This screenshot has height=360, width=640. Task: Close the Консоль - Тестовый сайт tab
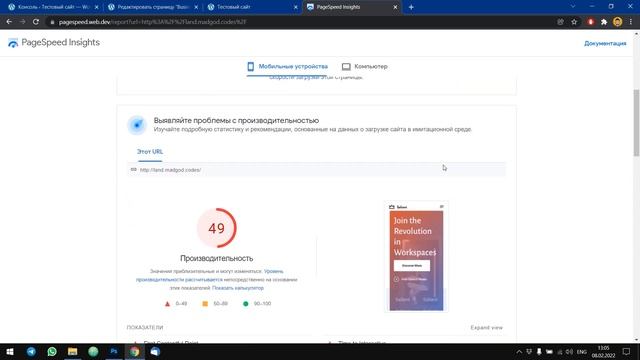(96, 7)
